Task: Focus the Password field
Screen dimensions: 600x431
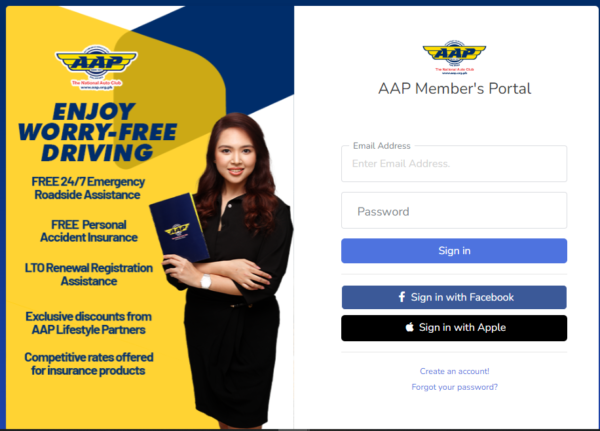Action: [x=454, y=211]
